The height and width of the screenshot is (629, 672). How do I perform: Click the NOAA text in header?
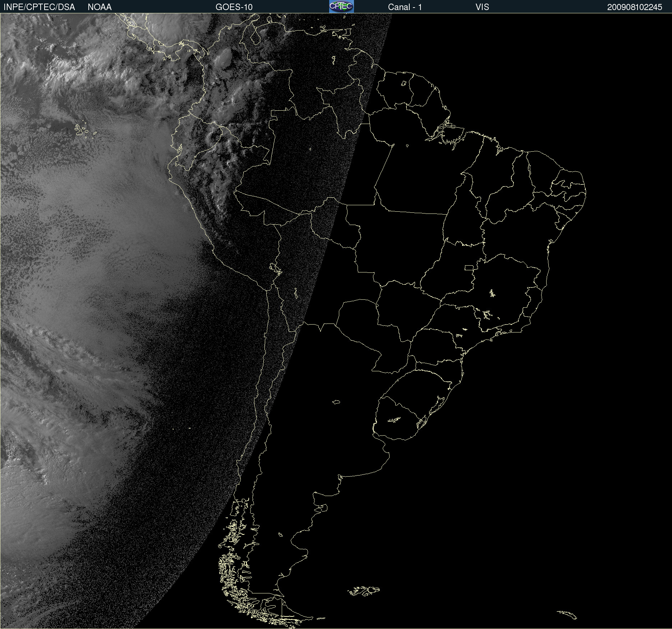click(x=100, y=7)
